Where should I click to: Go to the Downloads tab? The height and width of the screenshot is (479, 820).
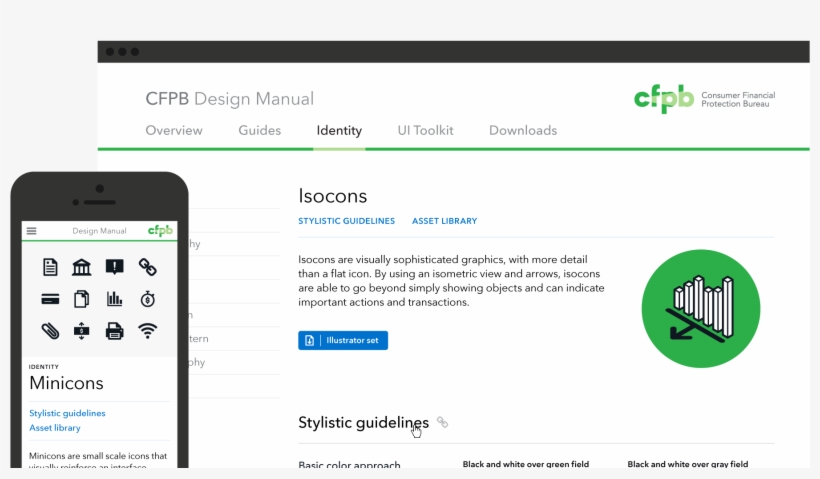522,130
